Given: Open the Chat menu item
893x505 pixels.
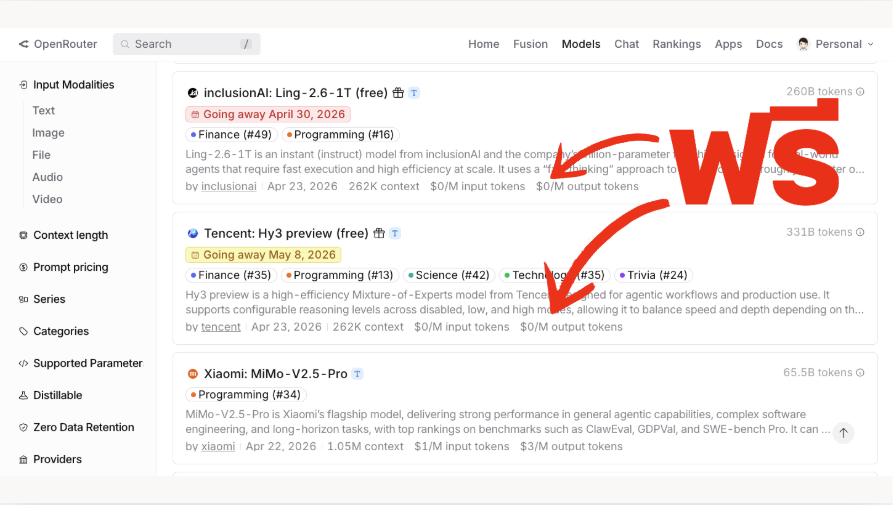Looking at the screenshot, I should pos(626,44).
